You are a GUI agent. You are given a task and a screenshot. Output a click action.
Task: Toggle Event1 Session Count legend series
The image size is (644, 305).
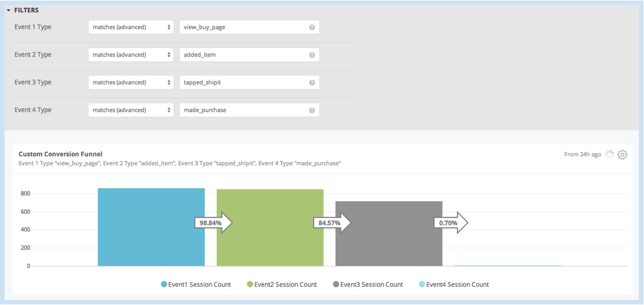pyautogui.click(x=196, y=285)
